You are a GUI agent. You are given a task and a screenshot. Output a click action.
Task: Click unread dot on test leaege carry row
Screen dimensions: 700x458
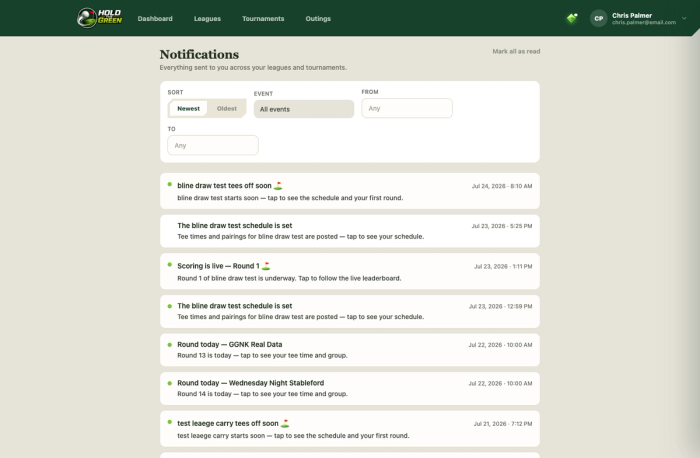point(170,422)
